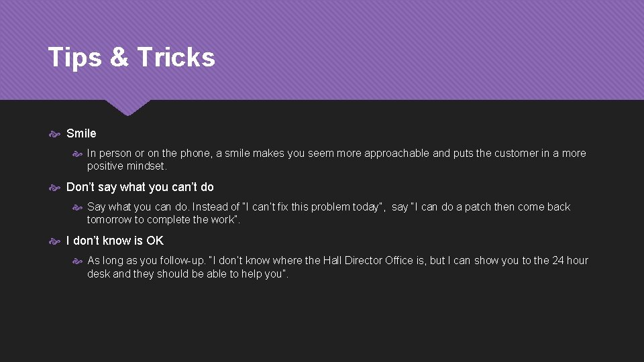The image size is (644, 362).
Task: Click the bullet before "As long as you follow-up"
Action: pos(76,261)
